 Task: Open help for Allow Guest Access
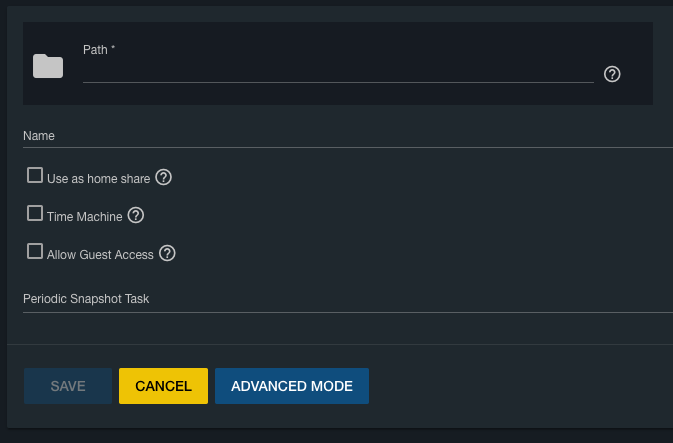click(168, 253)
